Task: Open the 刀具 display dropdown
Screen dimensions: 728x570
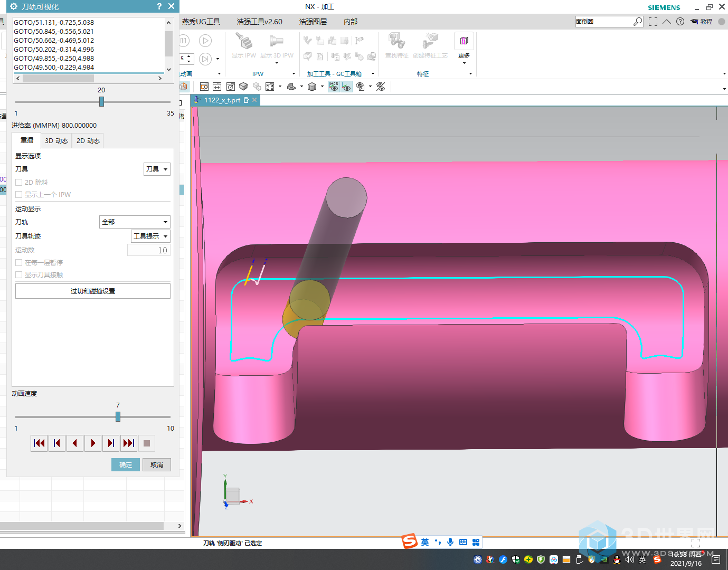Action: [157, 169]
